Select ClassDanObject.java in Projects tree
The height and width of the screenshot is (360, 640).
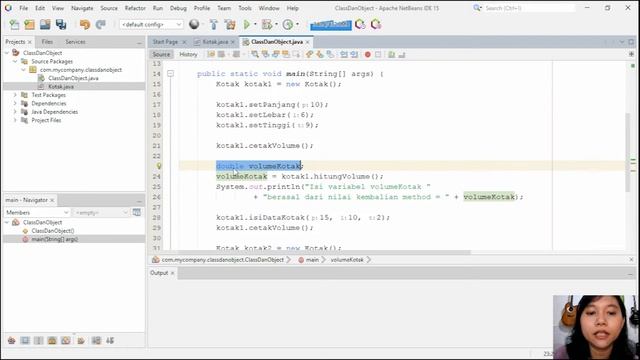pyautogui.click(x=73, y=78)
